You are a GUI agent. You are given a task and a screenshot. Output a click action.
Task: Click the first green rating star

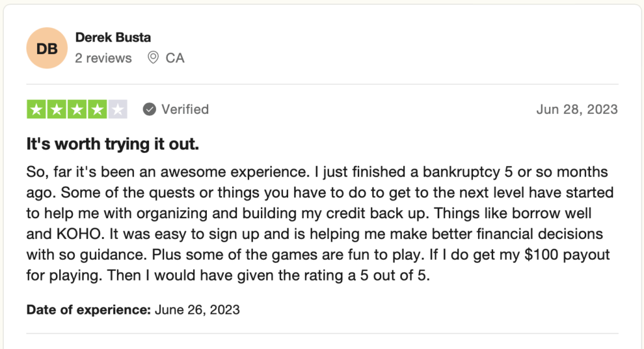pyautogui.click(x=36, y=109)
